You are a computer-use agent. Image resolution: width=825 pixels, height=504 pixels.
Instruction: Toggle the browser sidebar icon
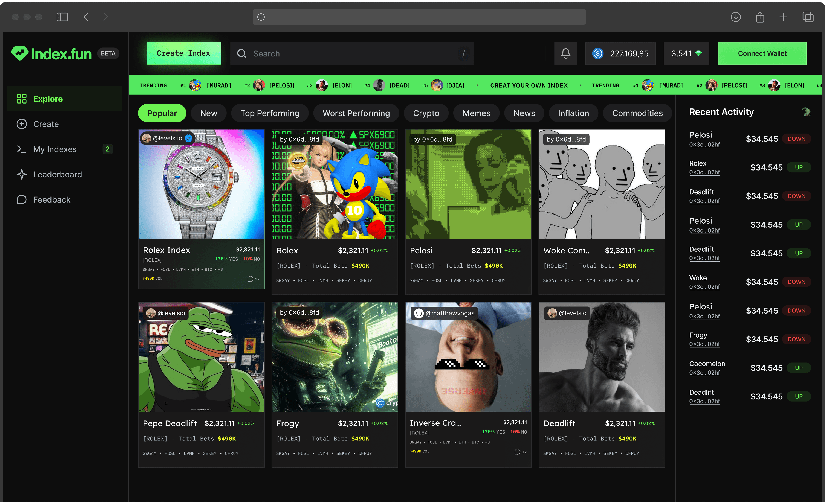tap(62, 17)
